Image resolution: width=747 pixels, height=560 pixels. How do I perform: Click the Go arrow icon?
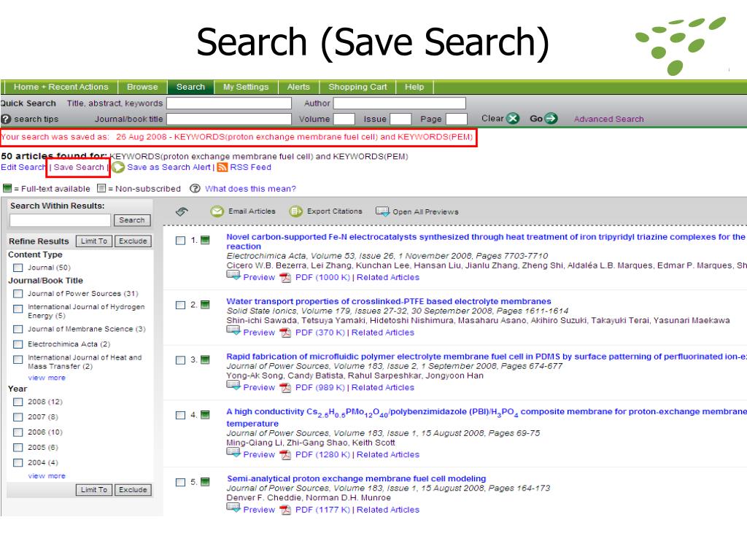point(551,119)
